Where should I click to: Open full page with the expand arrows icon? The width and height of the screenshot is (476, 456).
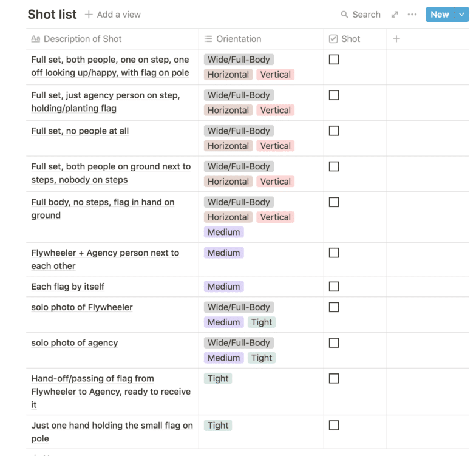point(395,15)
